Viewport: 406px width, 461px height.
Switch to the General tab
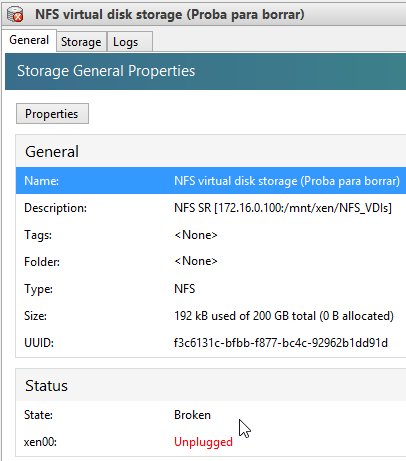click(29, 40)
